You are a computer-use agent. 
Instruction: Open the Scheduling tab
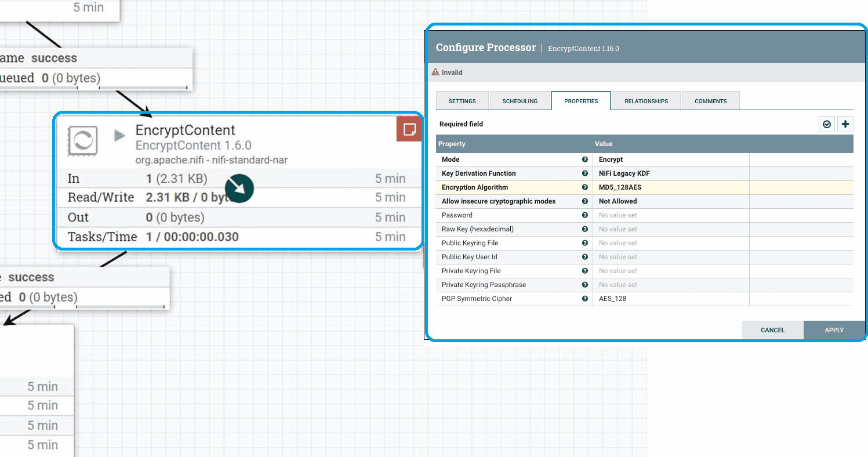[x=520, y=101]
